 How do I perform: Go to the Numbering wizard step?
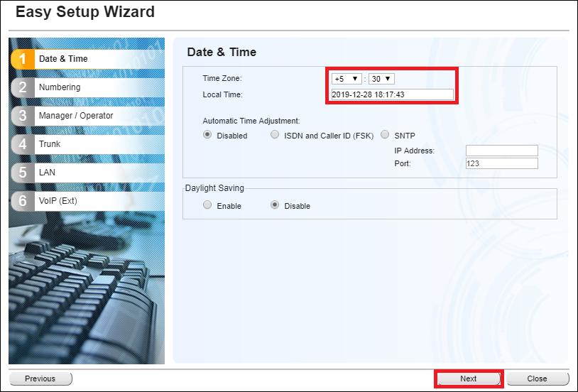[x=88, y=87]
